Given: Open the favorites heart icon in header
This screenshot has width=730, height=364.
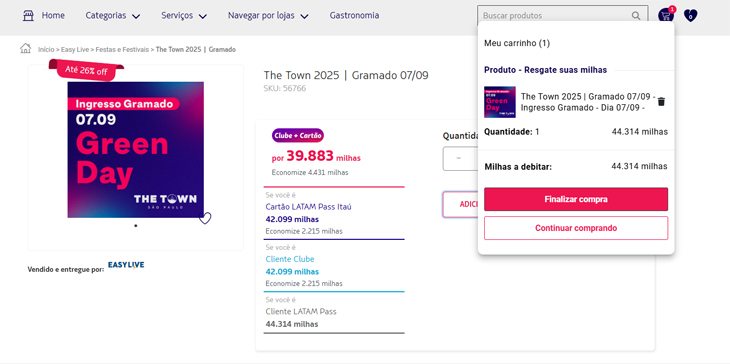Looking at the screenshot, I should point(690,16).
